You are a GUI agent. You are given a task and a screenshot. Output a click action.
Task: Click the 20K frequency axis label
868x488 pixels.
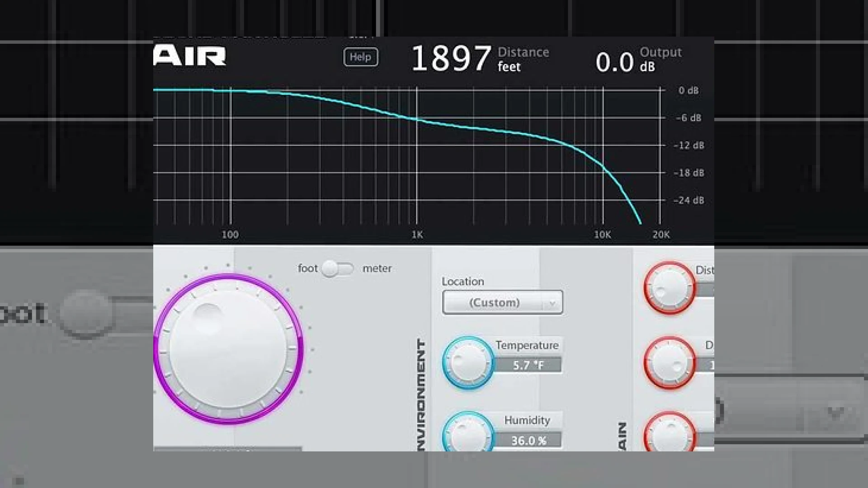(x=661, y=235)
